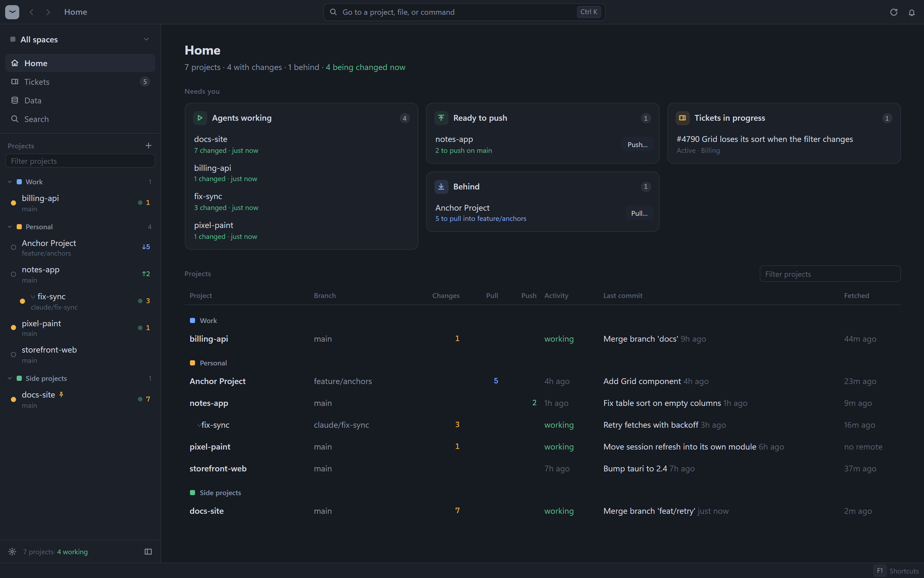924x578 pixels.
Task: Click F1 Shortcuts in the status bar
Action: pyautogui.click(x=896, y=571)
